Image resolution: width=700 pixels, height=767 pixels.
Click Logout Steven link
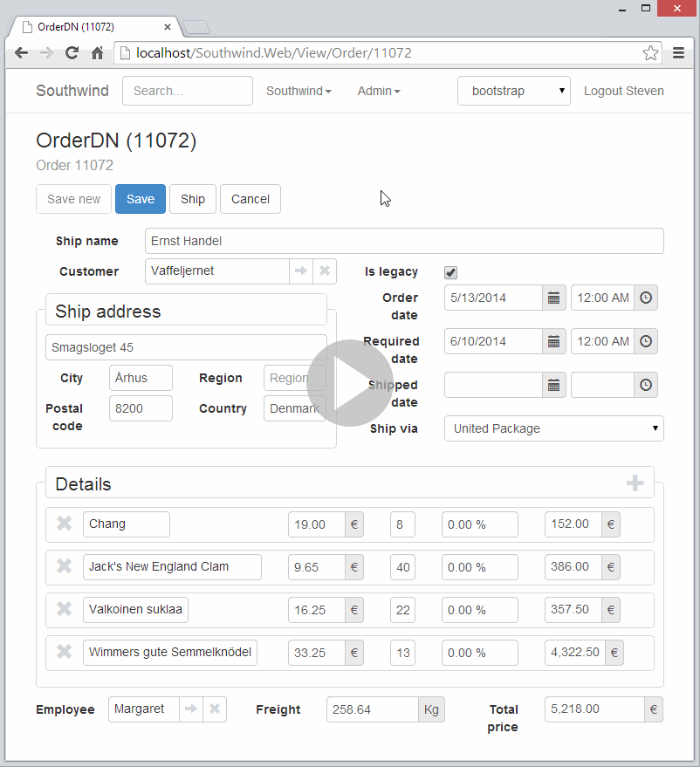623,91
